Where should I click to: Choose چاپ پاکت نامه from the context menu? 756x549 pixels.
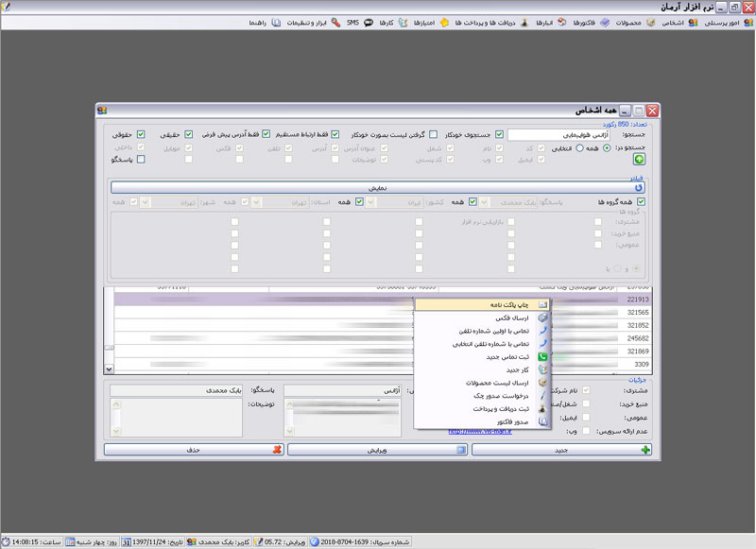coord(482,304)
